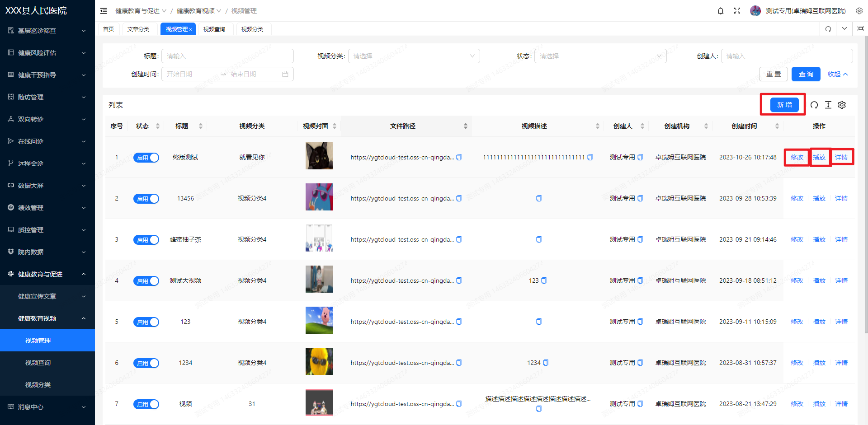Click 播放 on the 终版测试 row
The width and height of the screenshot is (868, 425).
coord(819,157)
